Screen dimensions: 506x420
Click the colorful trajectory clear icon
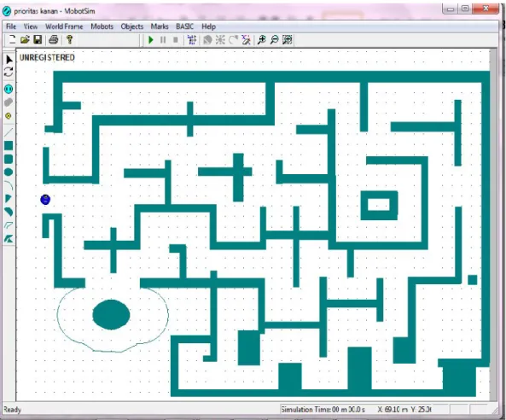246,40
